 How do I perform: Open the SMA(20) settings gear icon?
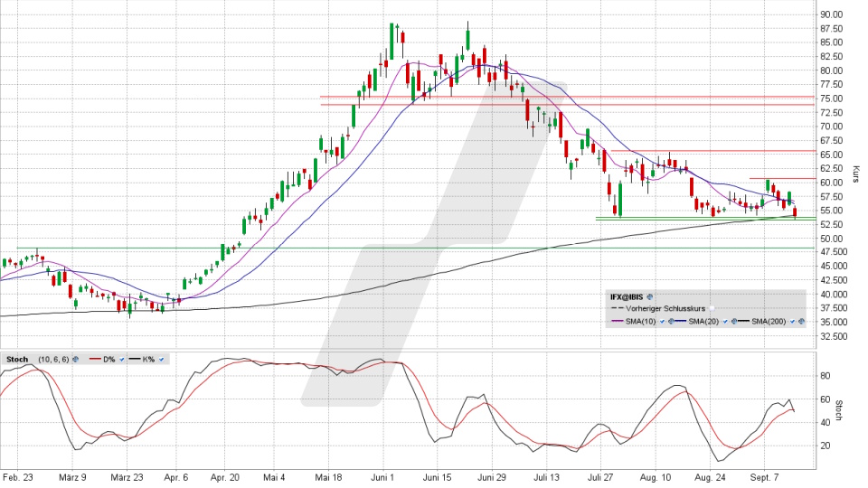(x=734, y=322)
